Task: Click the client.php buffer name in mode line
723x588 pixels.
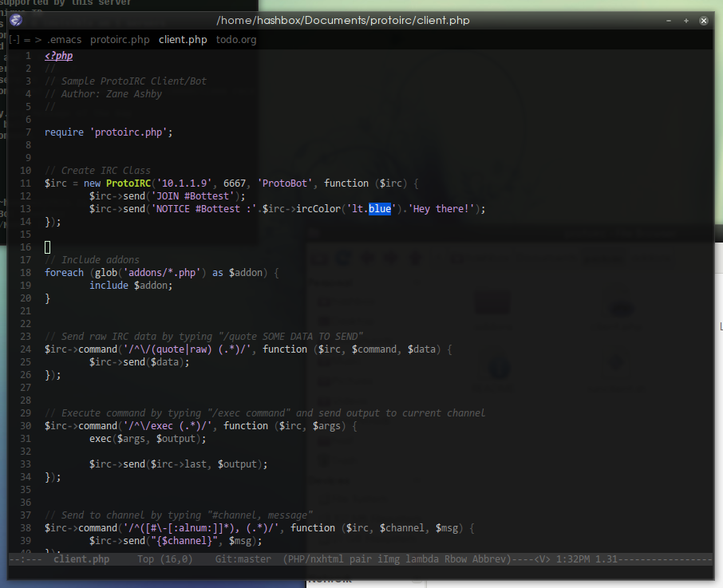Action: point(81,559)
